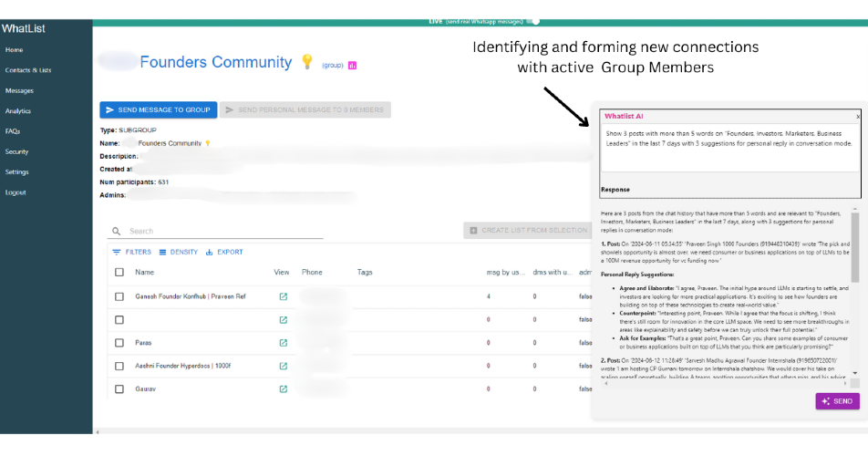The width and height of the screenshot is (868, 456).
Task: Open the table Filters
Action: click(131, 253)
